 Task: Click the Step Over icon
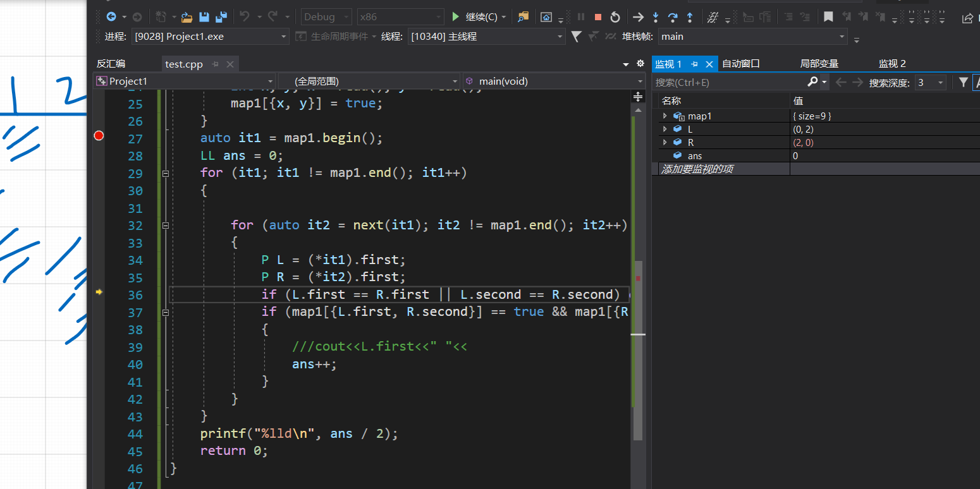(673, 17)
